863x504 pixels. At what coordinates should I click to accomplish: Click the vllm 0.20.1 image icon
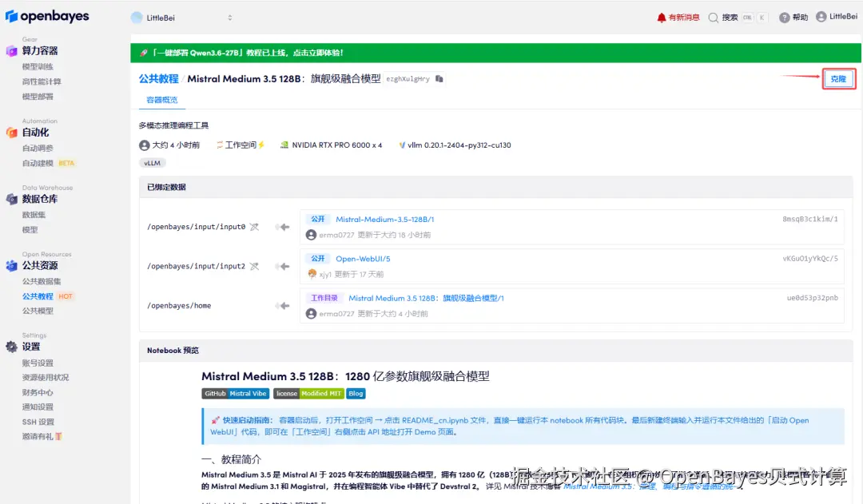402,145
